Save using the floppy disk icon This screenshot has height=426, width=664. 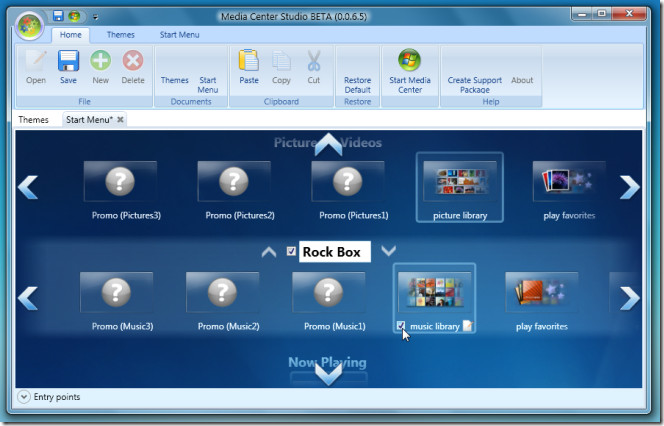[68, 60]
